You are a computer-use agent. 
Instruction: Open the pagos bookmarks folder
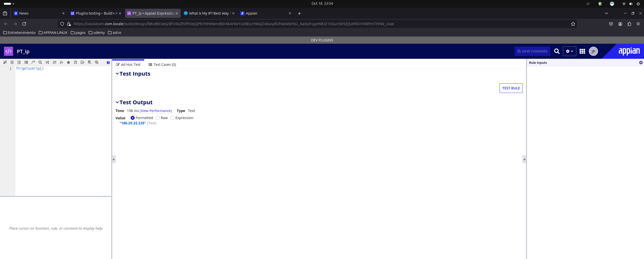78,33
